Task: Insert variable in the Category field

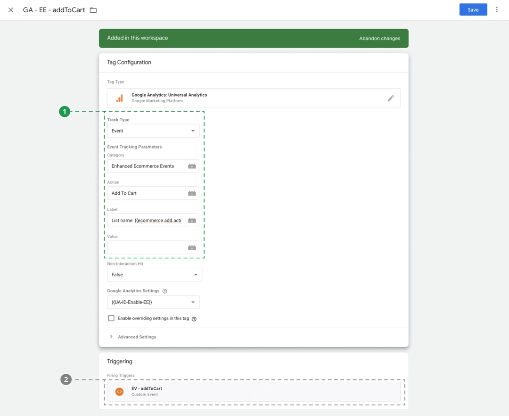Action: pyautogui.click(x=192, y=166)
